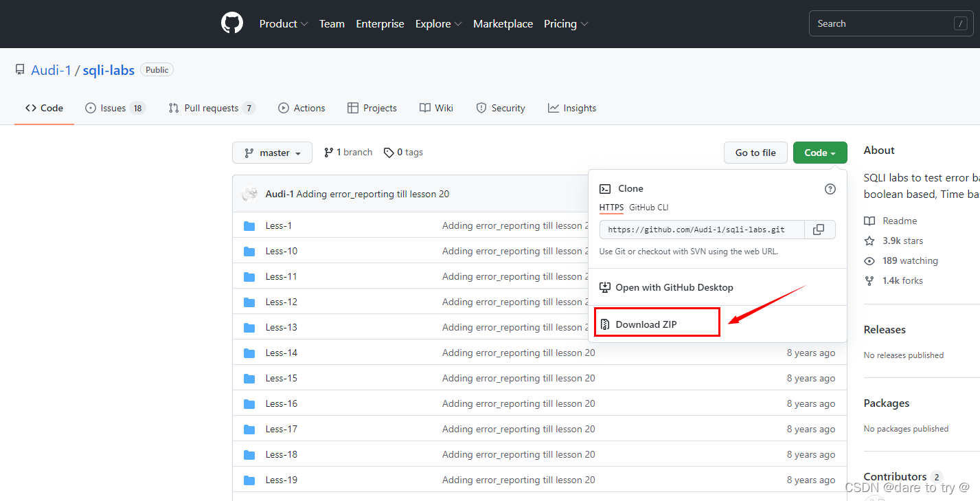980x501 pixels.
Task: Switch to the Wiki tab
Action: [437, 108]
